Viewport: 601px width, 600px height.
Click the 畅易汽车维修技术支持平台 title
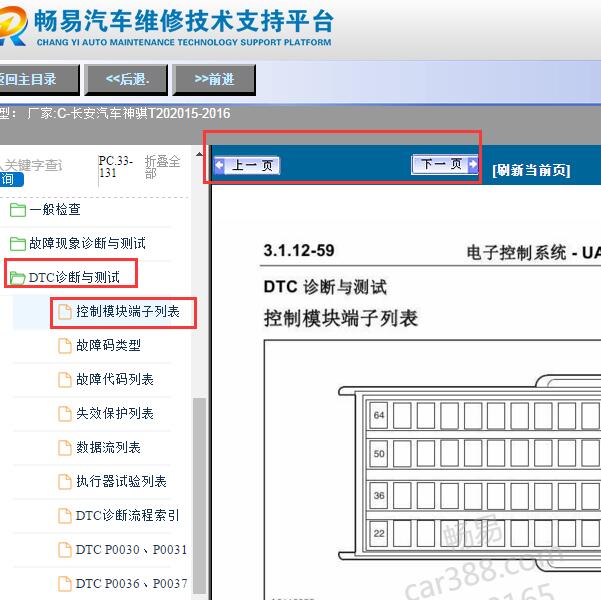coord(184,21)
